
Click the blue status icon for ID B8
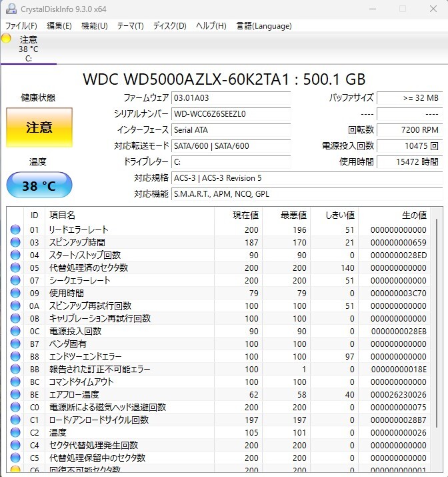15,356
